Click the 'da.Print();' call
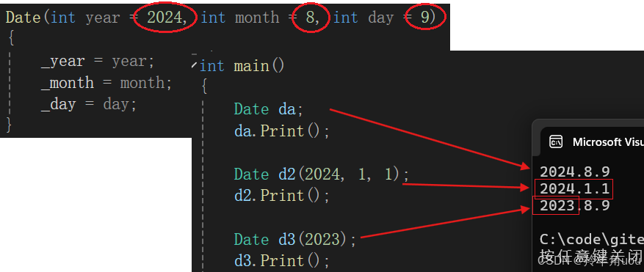The height and width of the screenshot is (272, 644). point(282,131)
